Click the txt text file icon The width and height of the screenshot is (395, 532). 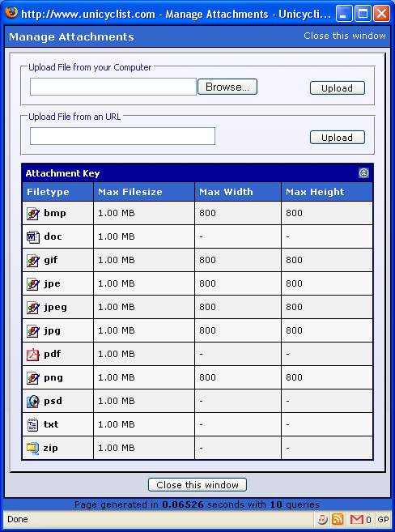pyautogui.click(x=32, y=425)
